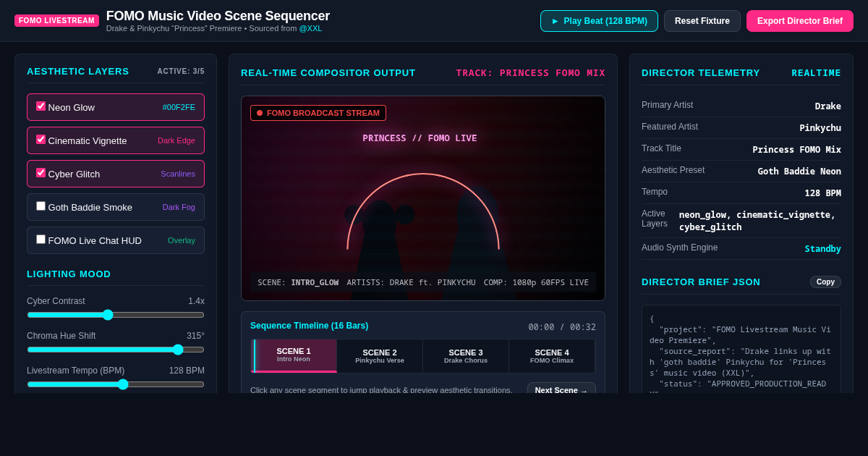Switch to Scene 3 Drake Chorus

[x=466, y=355]
